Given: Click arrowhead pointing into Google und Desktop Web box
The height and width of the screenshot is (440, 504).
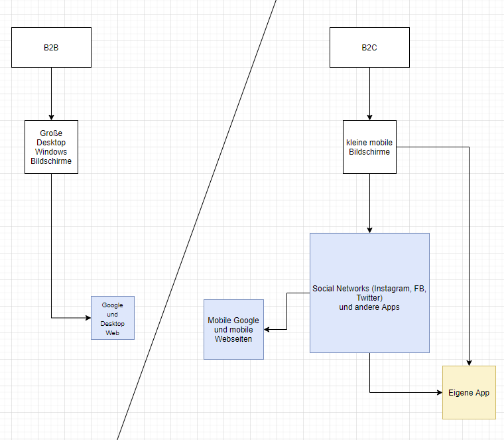Looking at the screenshot, I should tap(87, 318).
